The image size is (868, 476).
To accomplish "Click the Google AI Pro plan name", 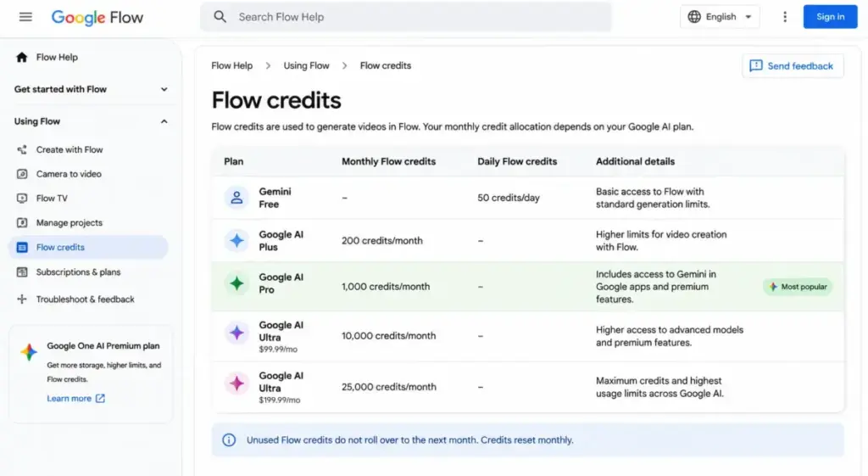I will click(281, 283).
